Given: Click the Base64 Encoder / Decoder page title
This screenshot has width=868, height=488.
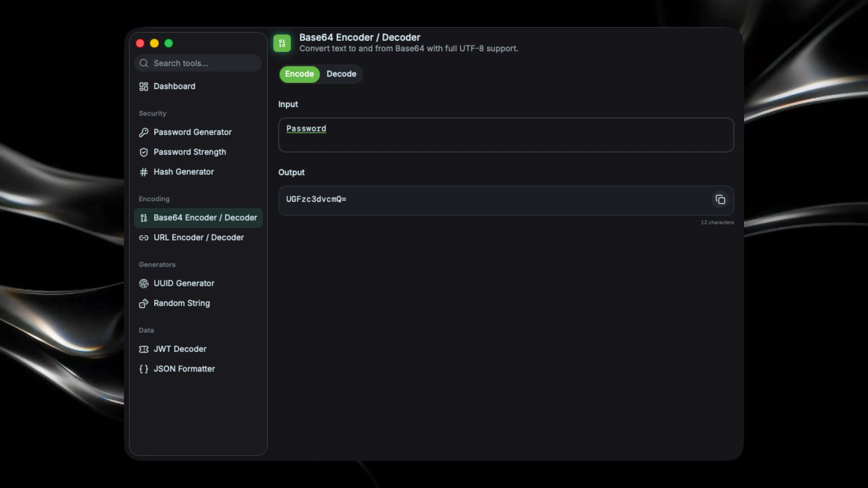Looking at the screenshot, I should (359, 37).
